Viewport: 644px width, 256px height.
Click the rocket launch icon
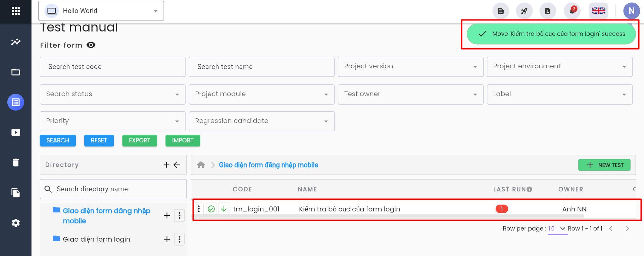pyautogui.click(x=524, y=11)
